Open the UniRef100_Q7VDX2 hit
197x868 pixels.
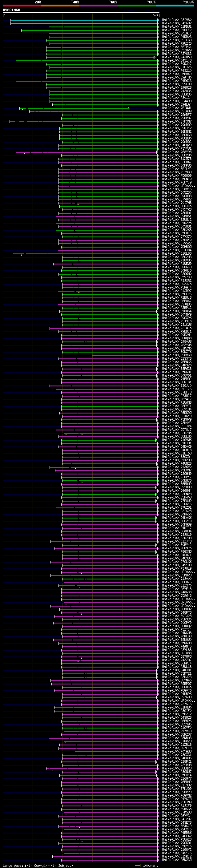click(x=177, y=200)
